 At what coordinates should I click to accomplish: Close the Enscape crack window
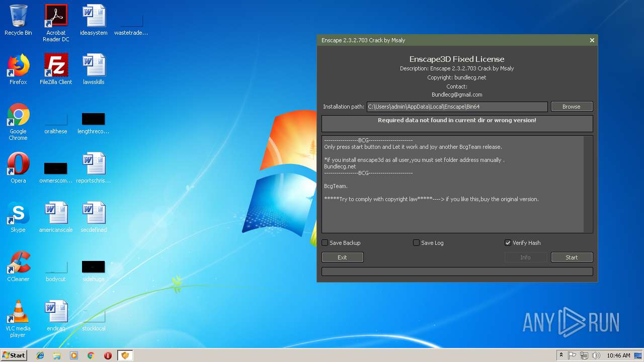pos(592,40)
